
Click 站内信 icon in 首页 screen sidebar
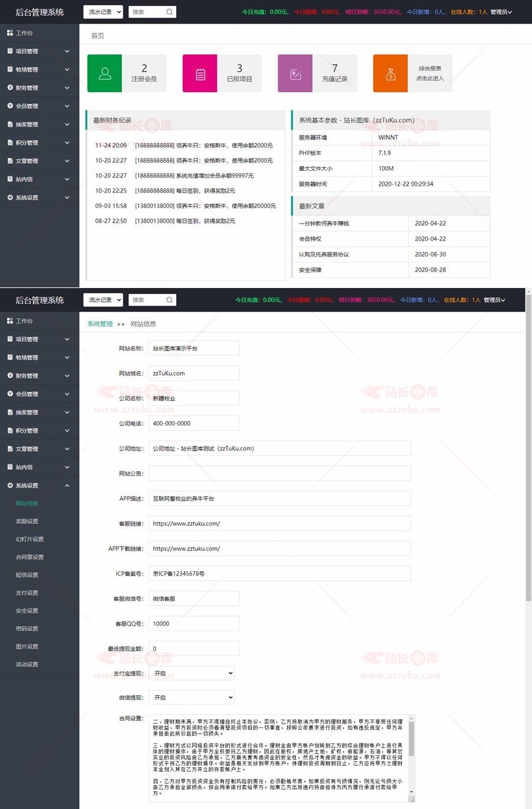pos(9,179)
